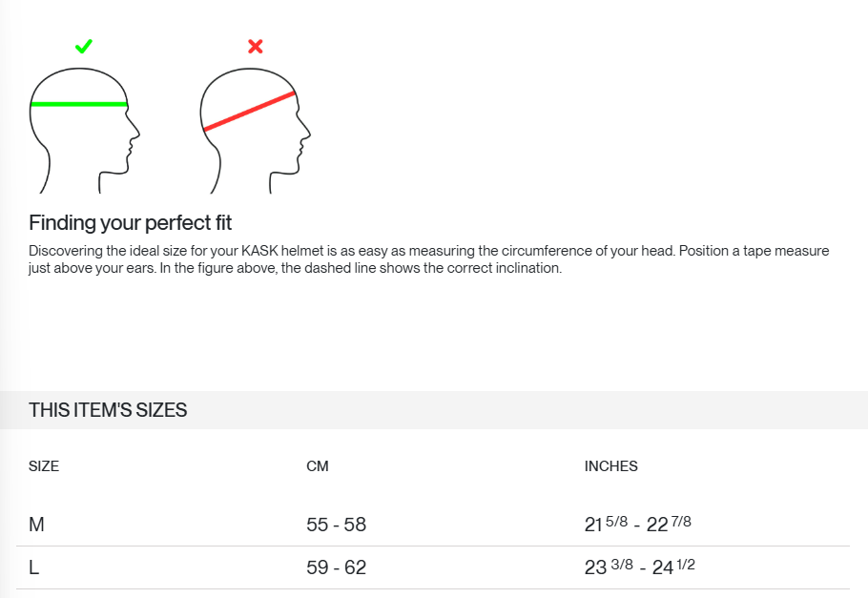Select size L in the table
Screen dimensions: 868x598
pos(33,567)
